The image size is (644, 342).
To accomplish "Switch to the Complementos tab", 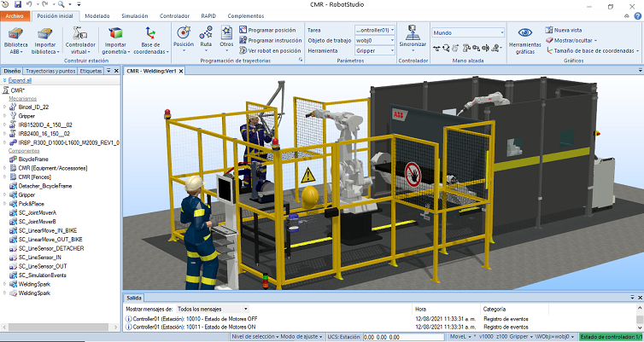I will 246,16.
